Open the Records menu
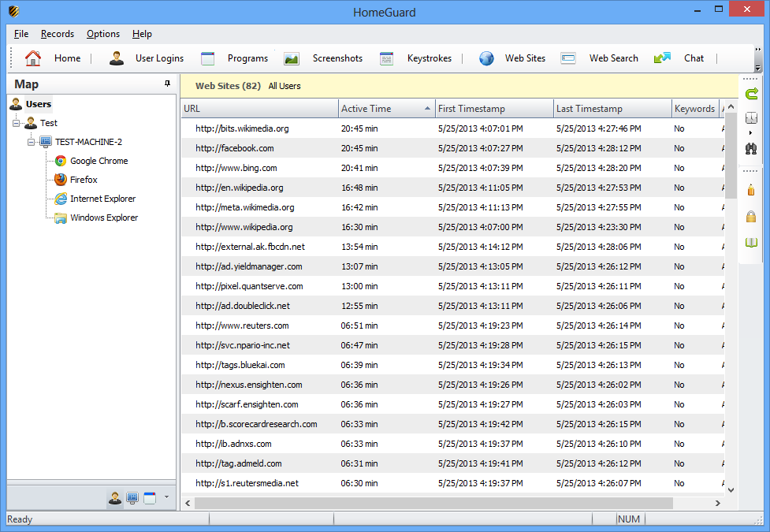The image size is (770, 532). click(x=58, y=34)
